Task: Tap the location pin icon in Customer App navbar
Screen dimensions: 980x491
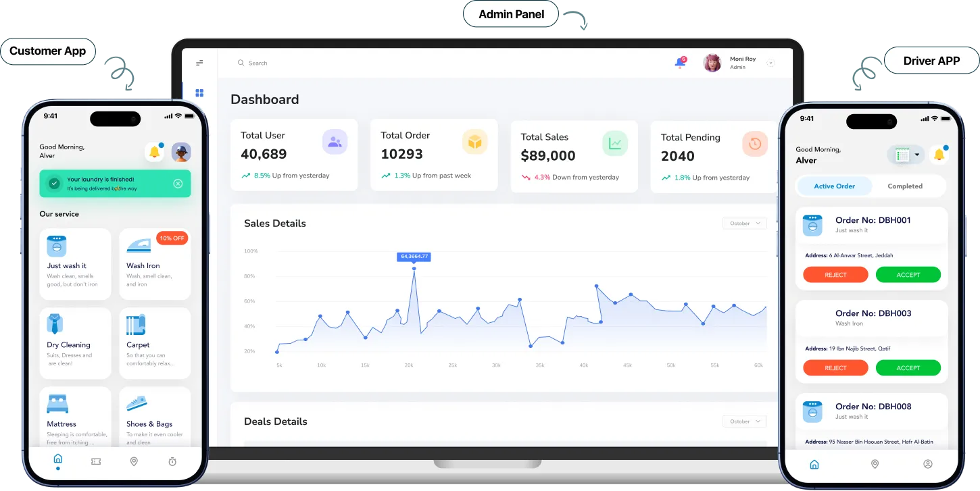Action: [x=134, y=461]
